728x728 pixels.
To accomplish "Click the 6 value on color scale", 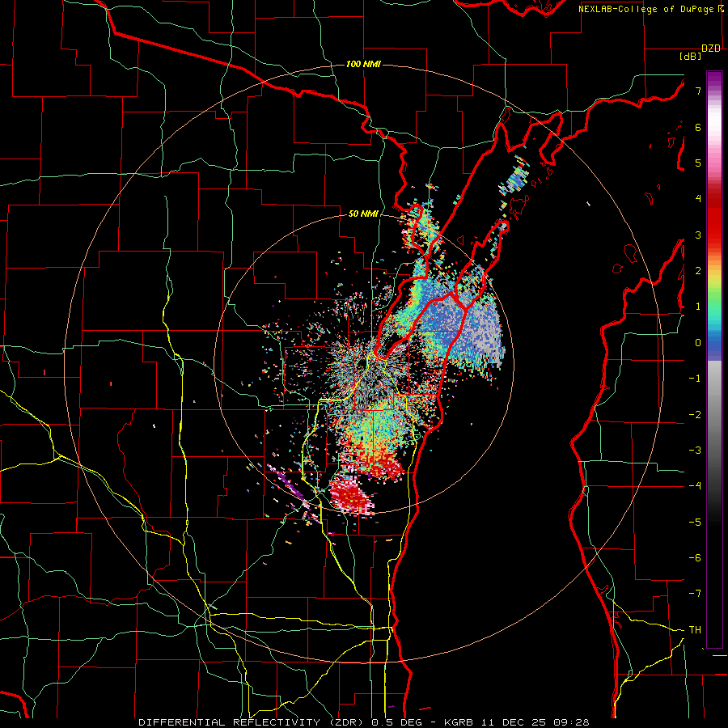I will click(698, 127).
